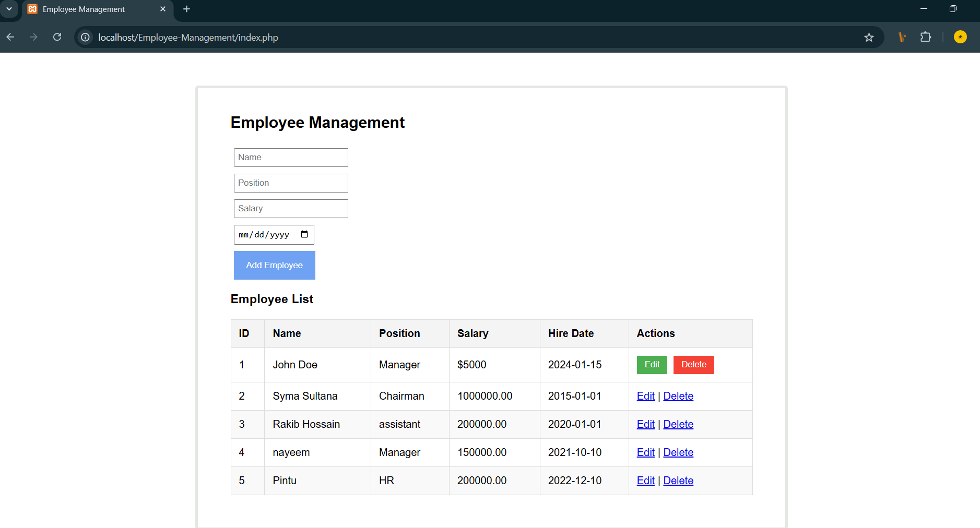Click the 1000000.00 salary cell
This screenshot has height=528, width=980.
(x=494, y=396)
